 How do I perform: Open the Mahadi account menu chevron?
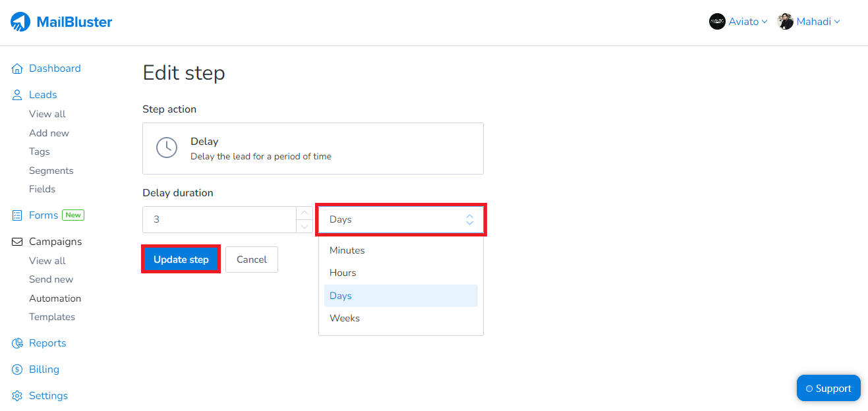pyautogui.click(x=837, y=21)
